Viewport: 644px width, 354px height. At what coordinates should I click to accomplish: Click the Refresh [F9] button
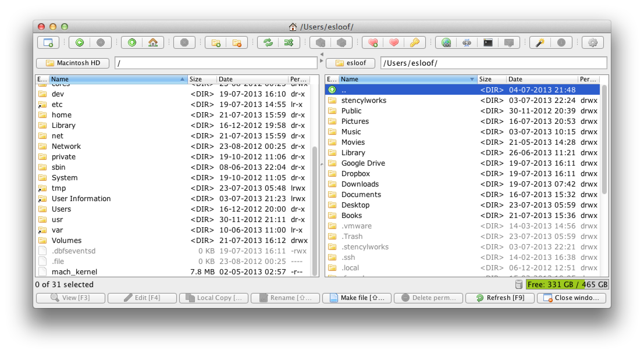tap(500, 298)
